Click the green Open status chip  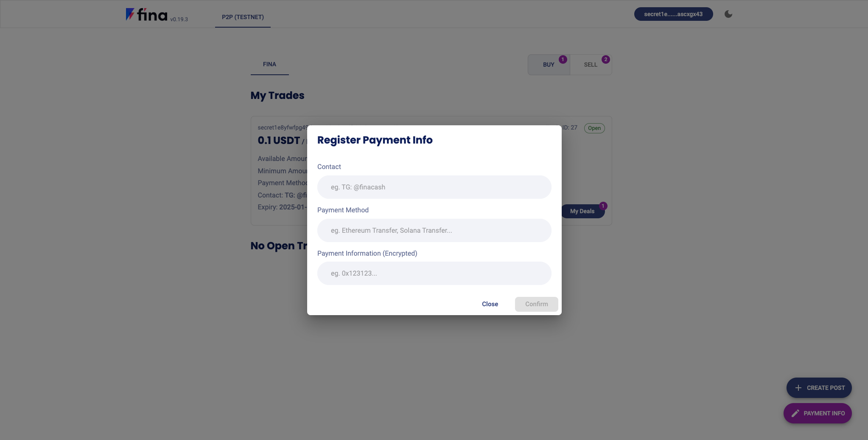tap(594, 128)
